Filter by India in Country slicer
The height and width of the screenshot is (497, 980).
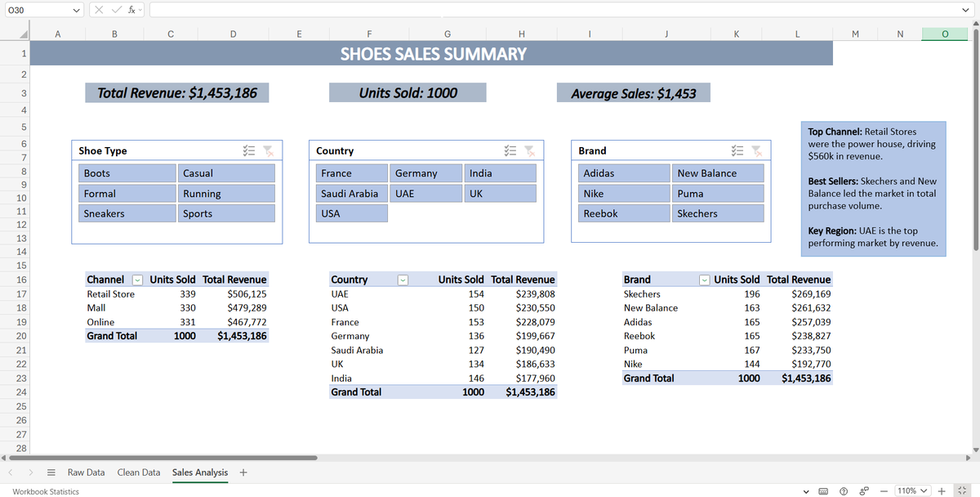[501, 173]
